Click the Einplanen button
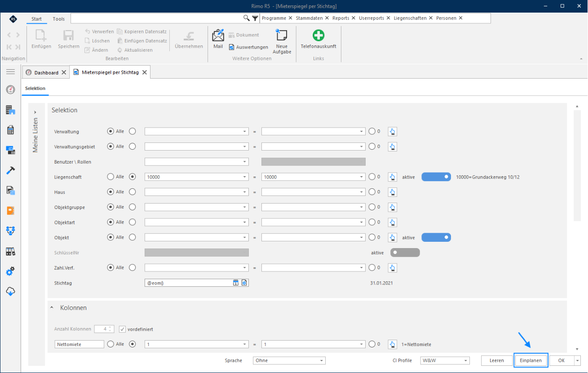588x373 pixels. coord(531,360)
